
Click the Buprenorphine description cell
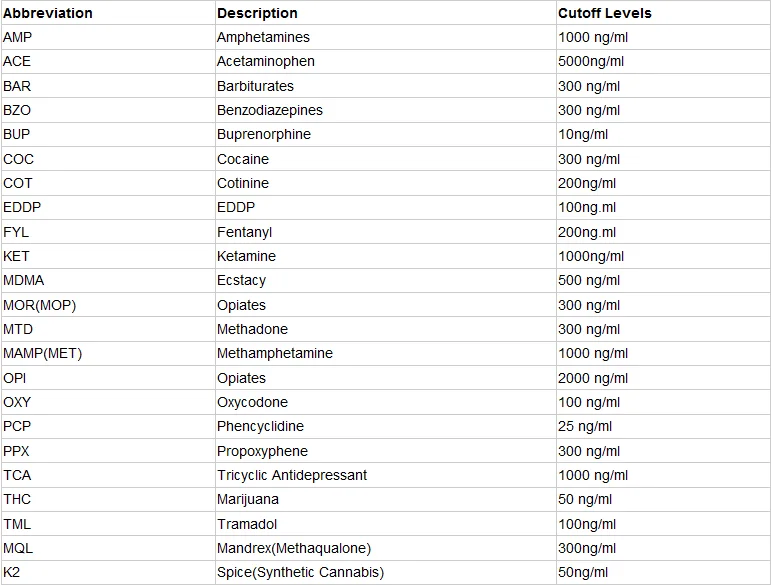pos(263,134)
